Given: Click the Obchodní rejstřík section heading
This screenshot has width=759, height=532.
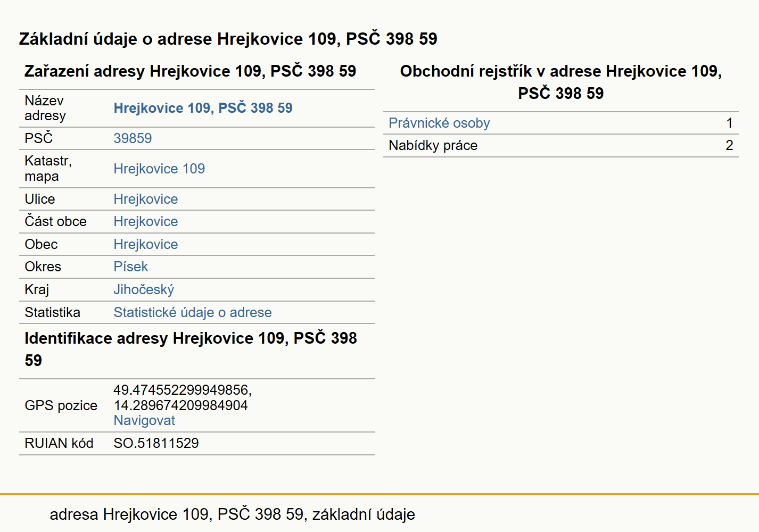Looking at the screenshot, I should coord(561,82).
